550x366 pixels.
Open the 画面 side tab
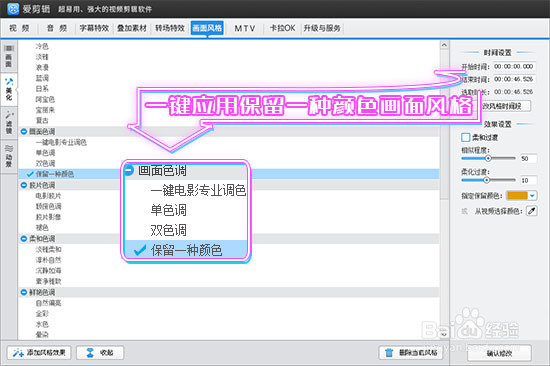9,56
